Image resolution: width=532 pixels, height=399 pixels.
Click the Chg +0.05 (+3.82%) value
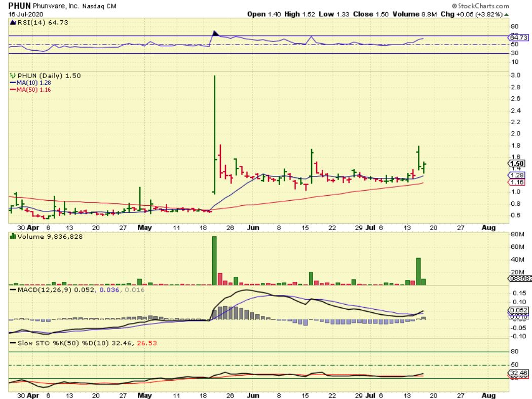[x=472, y=14]
